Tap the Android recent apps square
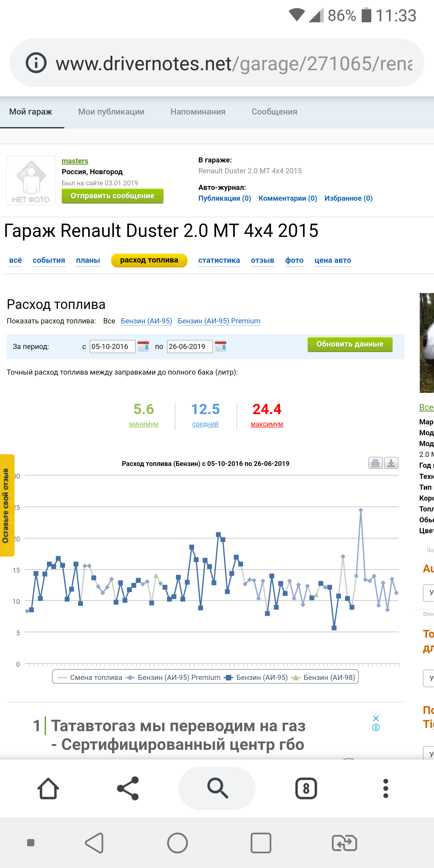 coord(261,843)
